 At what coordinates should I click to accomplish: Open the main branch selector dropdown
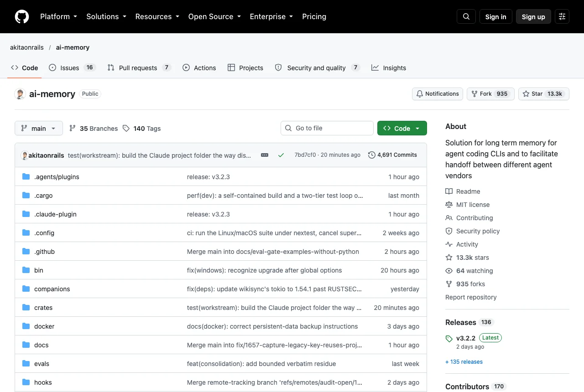pyautogui.click(x=39, y=129)
